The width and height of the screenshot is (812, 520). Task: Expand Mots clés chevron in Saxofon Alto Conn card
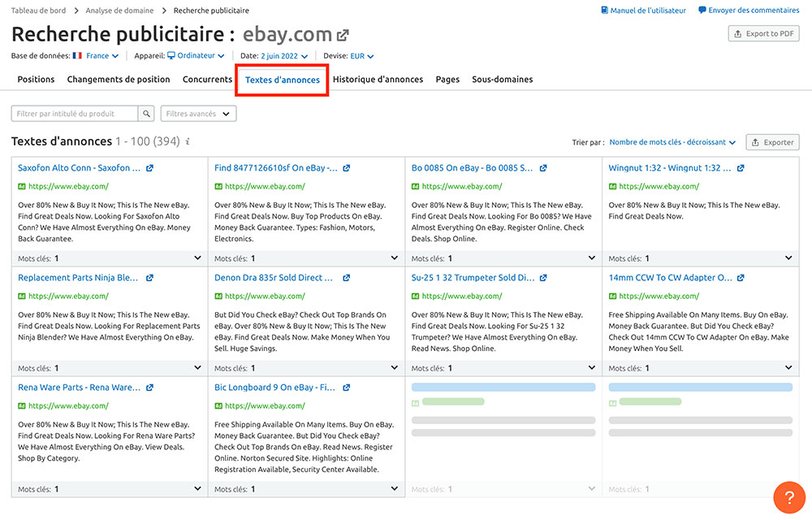coord(197,258)
